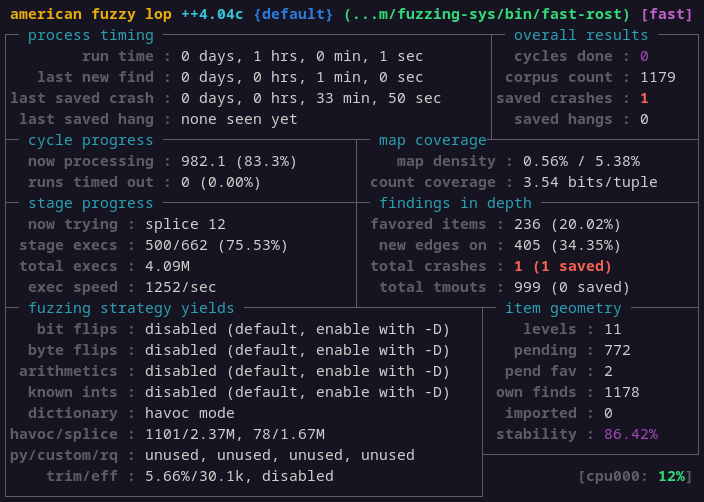Click the '[fast]' power schedule label
This screenshot has height=502, width=704.
(x=667, y=14)
